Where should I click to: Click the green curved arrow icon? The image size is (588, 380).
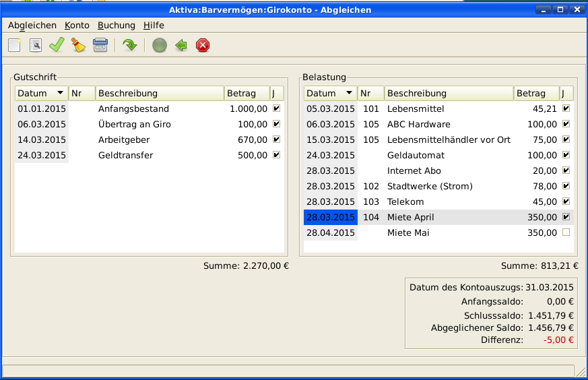129,45
